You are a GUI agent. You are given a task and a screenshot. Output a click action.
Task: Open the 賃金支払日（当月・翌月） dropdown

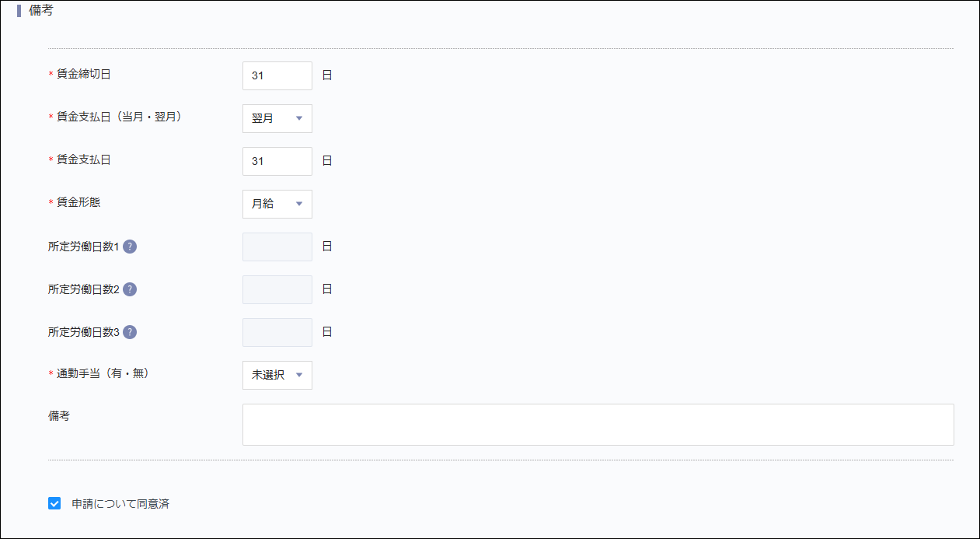(277, 118)
